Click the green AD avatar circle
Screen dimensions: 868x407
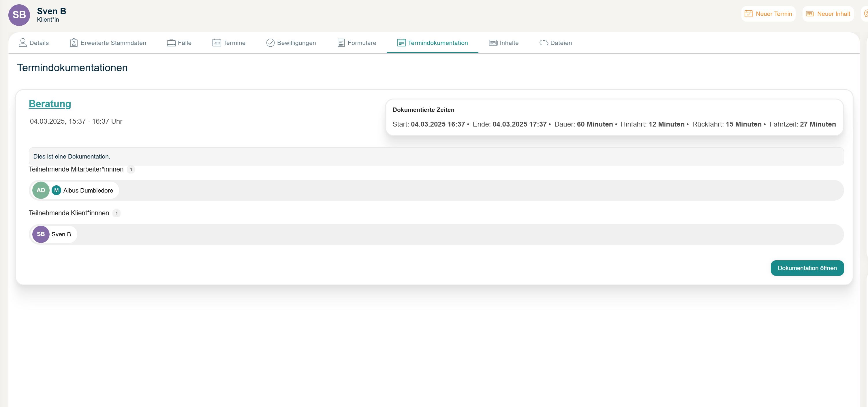[41, 190]
